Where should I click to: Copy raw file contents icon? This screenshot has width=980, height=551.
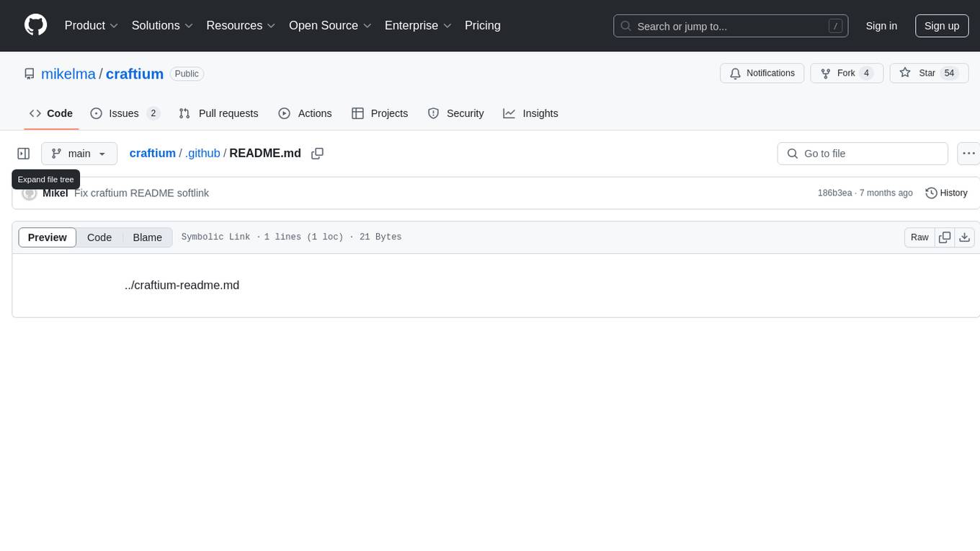[945, 237]
